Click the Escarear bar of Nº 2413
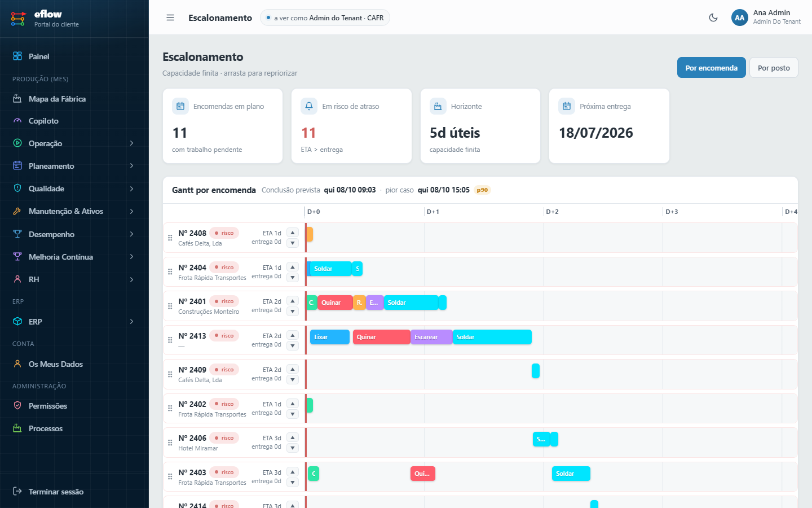Screen dimensions: 812x508 (x=431, y=337)
